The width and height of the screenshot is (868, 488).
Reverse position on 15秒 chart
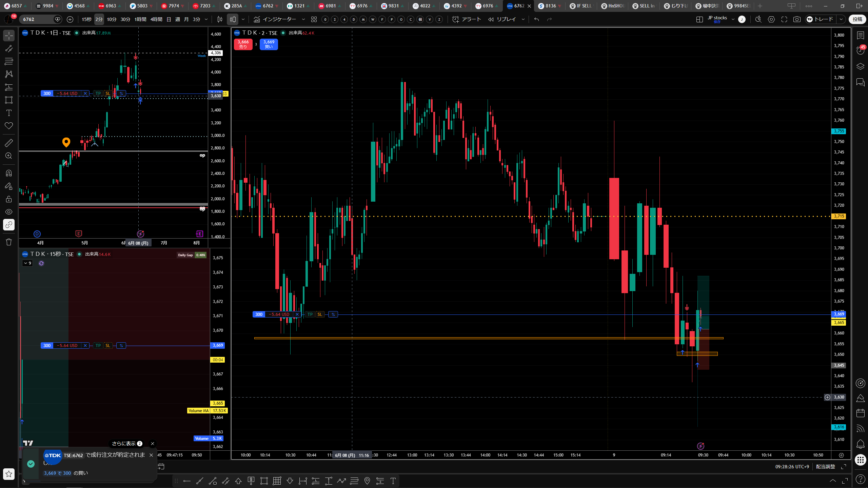tap(121, 346)
